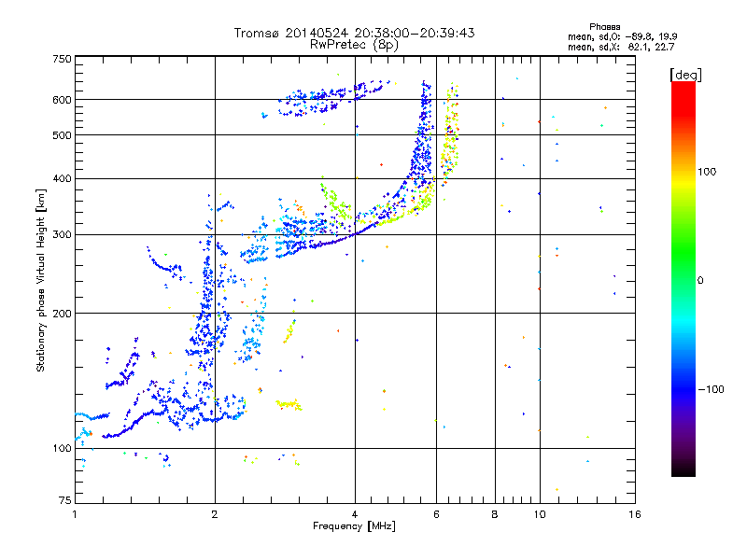
Task: Click the y-axis tick label '200'
Action: (x=62, y=314)
